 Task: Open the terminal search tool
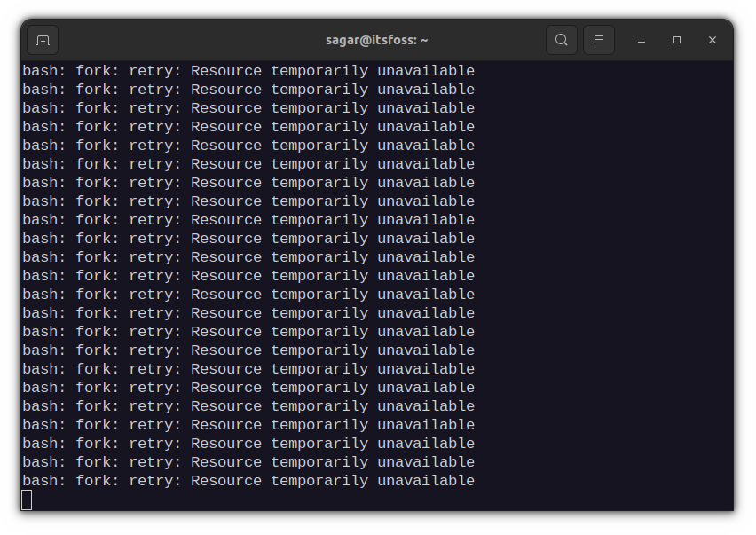point(561,40)
